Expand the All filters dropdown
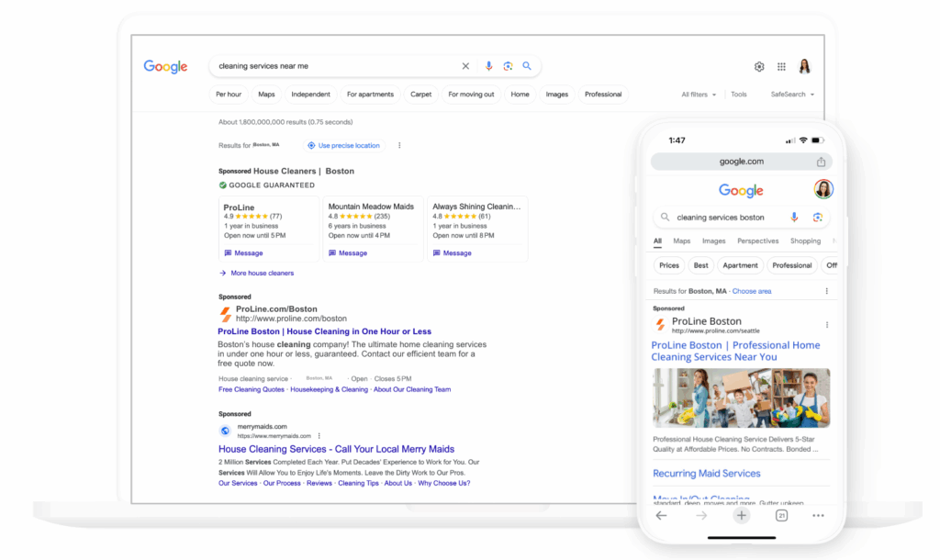940x560 pixels. coord(699,95)
